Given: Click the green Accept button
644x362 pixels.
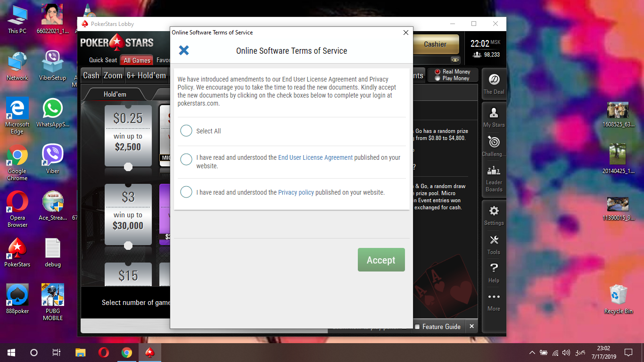Looking at the screenshot, I should 381,260.
